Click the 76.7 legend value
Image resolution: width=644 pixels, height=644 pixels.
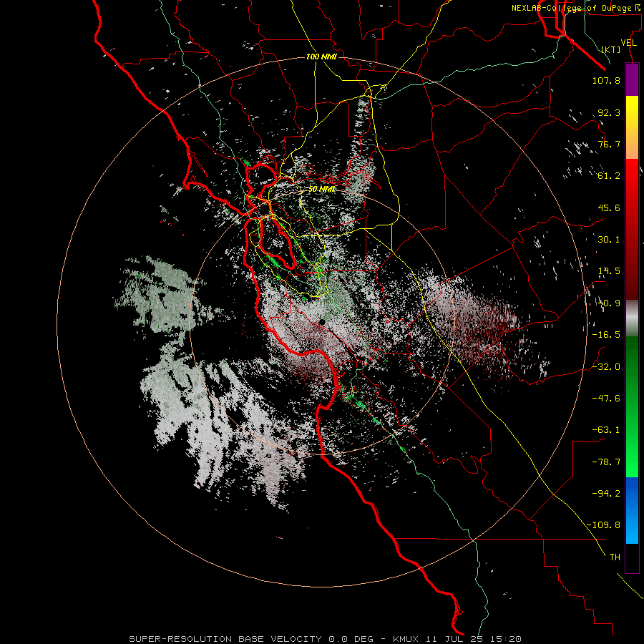609,144
